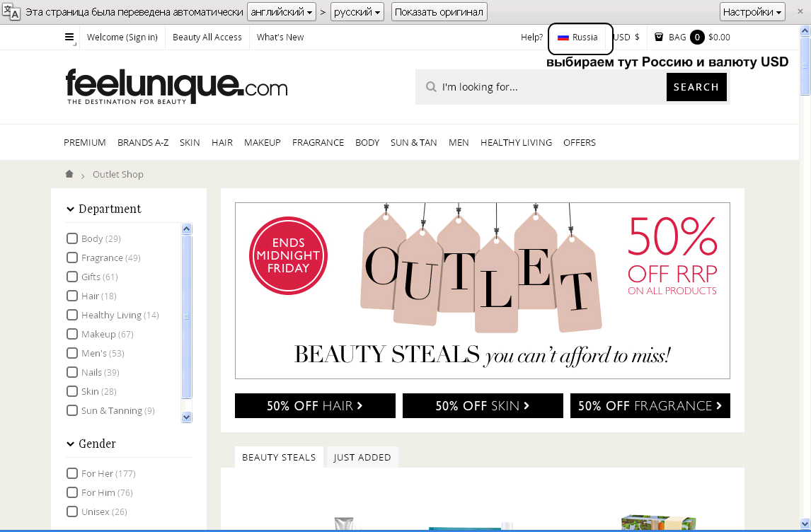
Task: Tick the Unisex gender checkbox
Action: [72, 511]
